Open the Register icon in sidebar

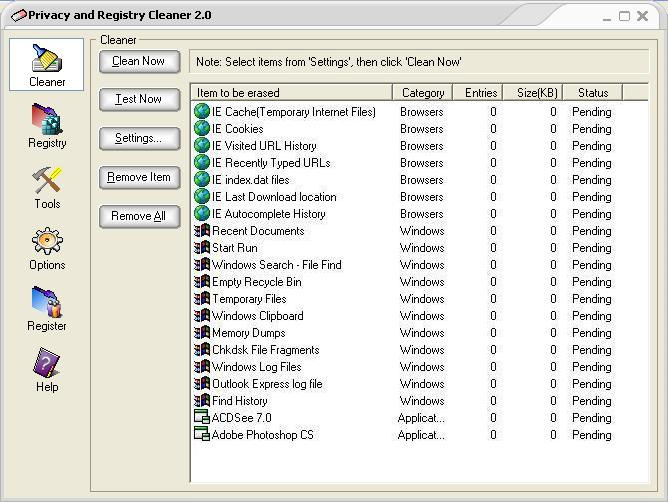(x=47, y=302)
